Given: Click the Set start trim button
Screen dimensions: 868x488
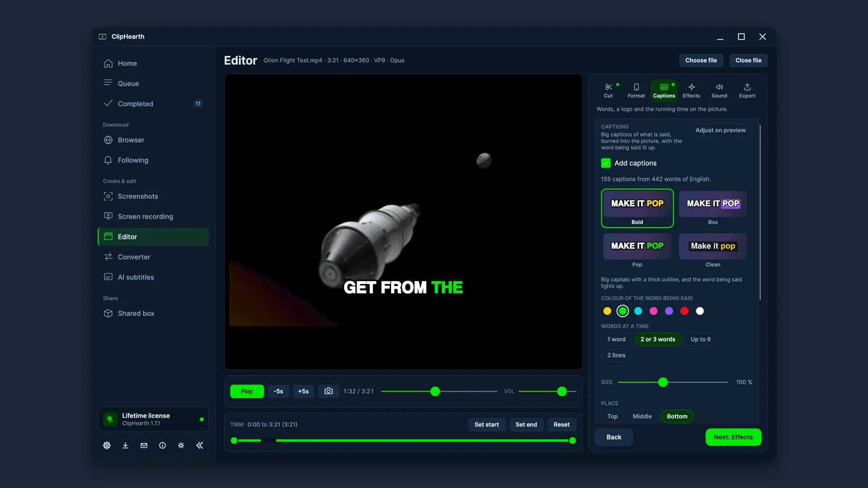Looking at the screenshot, I should coord(486,425).
